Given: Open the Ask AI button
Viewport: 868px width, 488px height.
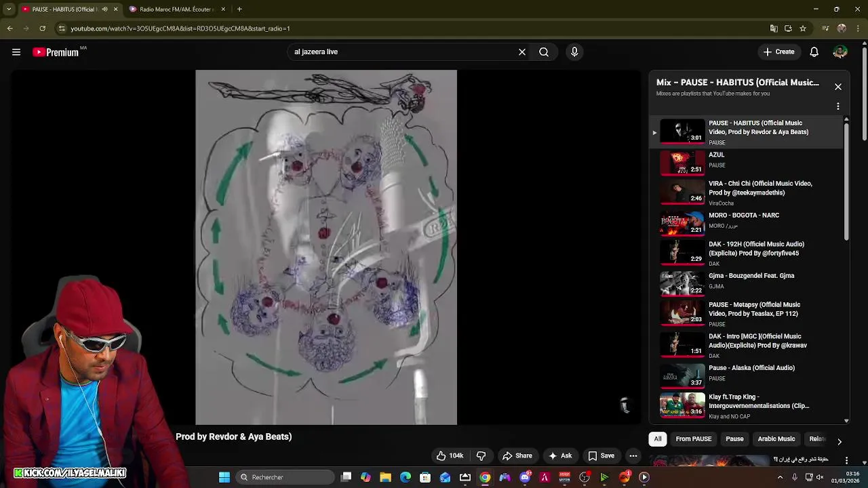Looking at the screenshot, I should pyautogui.click(x=560, y=456).
